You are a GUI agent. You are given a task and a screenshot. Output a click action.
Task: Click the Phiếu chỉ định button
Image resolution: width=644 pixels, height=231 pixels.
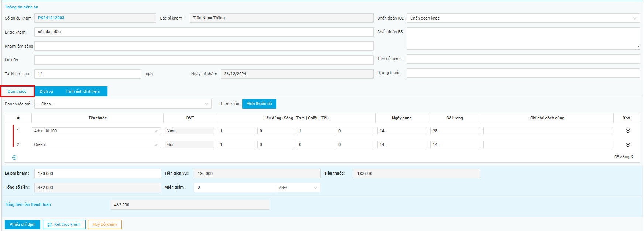[x=23, y=225]
